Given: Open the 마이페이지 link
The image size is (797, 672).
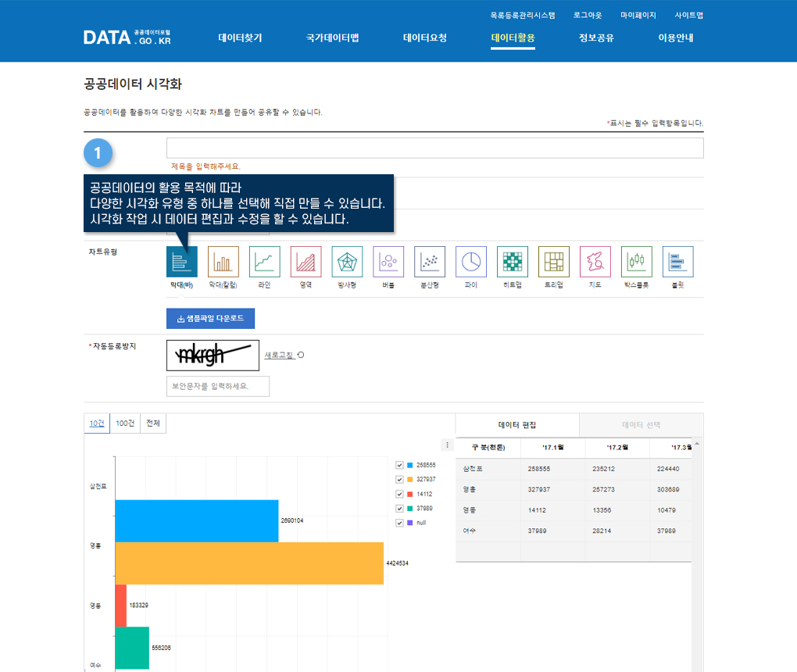Looking at the screenshot, I should tap(638, 15).
